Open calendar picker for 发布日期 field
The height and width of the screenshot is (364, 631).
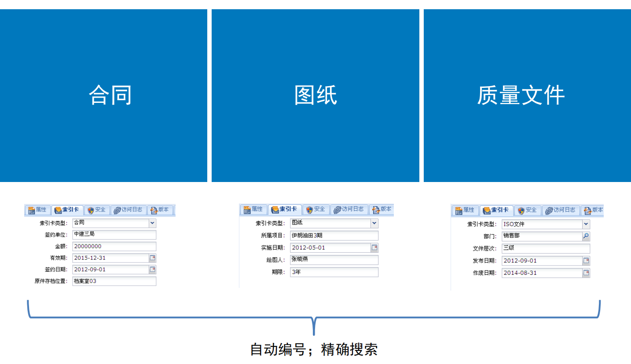click(587, 260)
